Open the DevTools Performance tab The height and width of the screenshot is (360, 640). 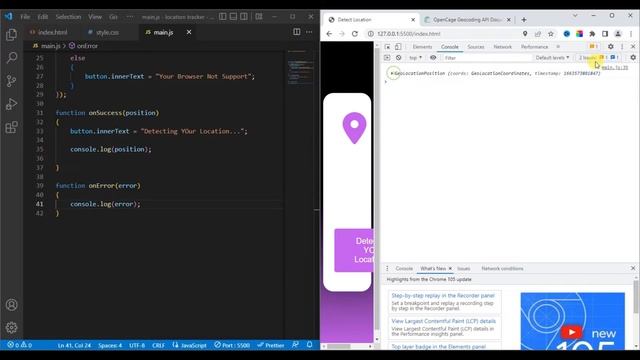pos(534,47)
